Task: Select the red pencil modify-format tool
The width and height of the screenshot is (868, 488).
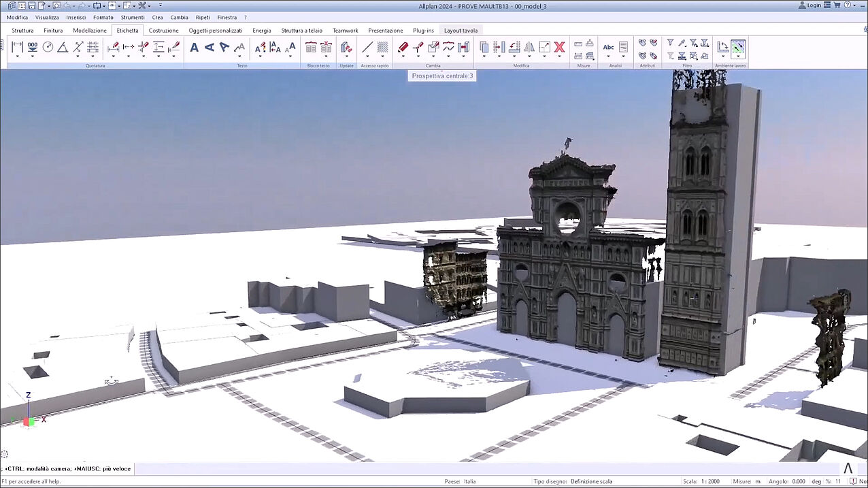Action: [x=403, y=47]
